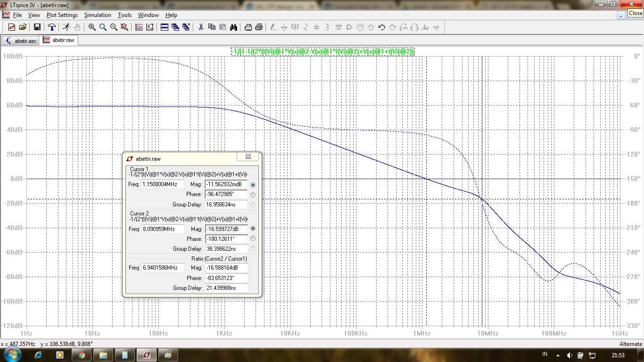Click the 1KHz frequency axis label

click(224, 333)
